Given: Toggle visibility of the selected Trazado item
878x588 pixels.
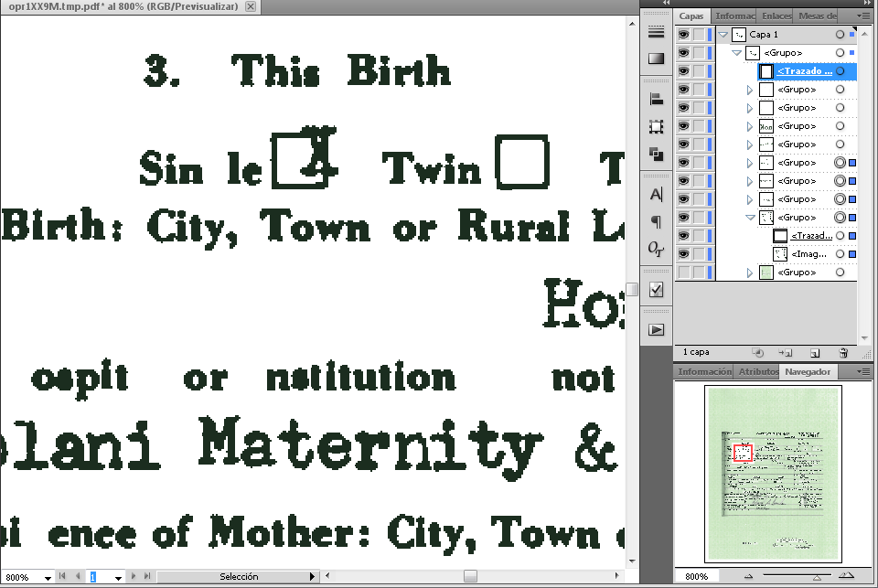Looking at the screenshot, I should [x=683, y=71].
